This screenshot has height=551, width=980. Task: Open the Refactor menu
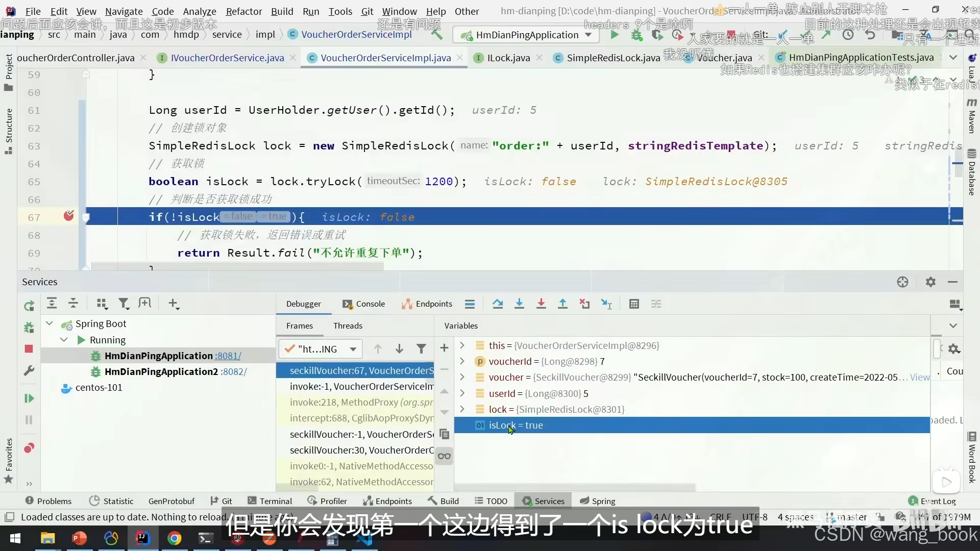[x=243, y=11]
